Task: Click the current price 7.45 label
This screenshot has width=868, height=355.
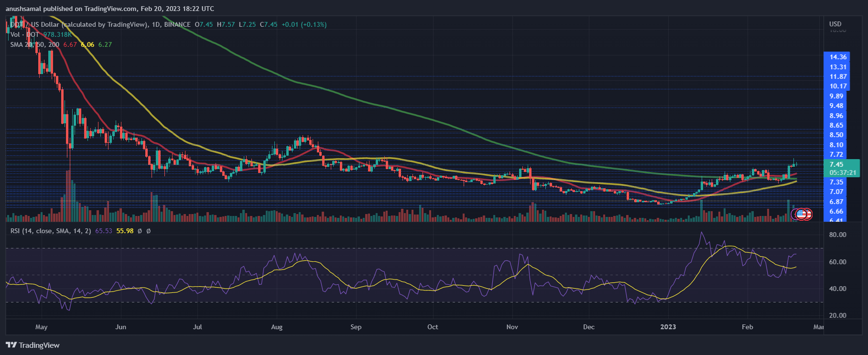Action: 836,164
